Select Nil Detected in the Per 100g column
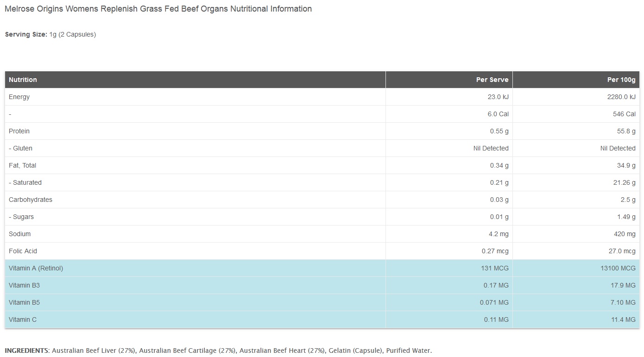The image size is (644, 357). pyautogui.click(x=618, y=148)
